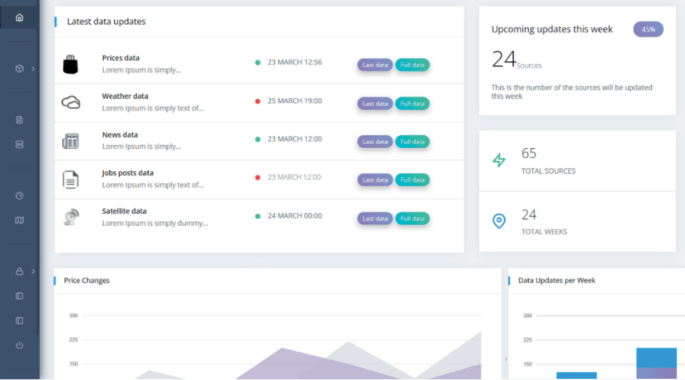Select the database stack icon in sidebar

(19, 145)
